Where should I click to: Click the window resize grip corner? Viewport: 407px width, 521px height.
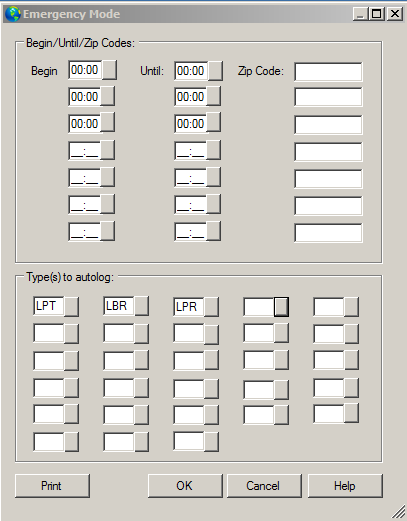(x=398, y=512)
